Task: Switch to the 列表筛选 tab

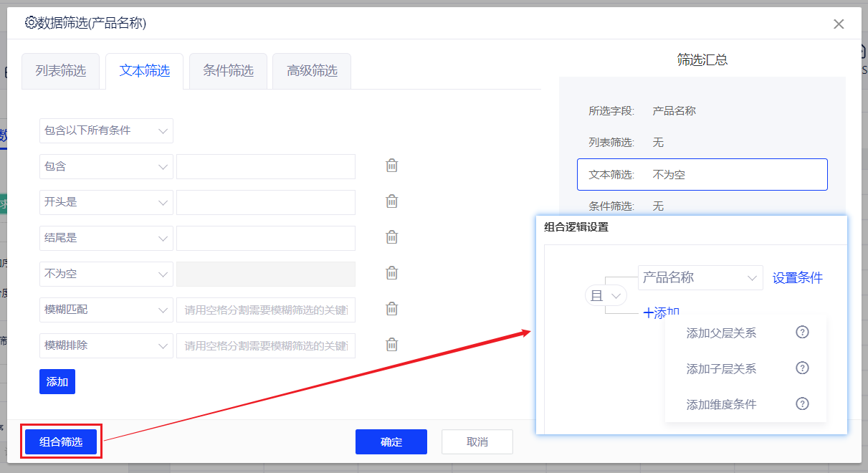Action: (61, 71)
